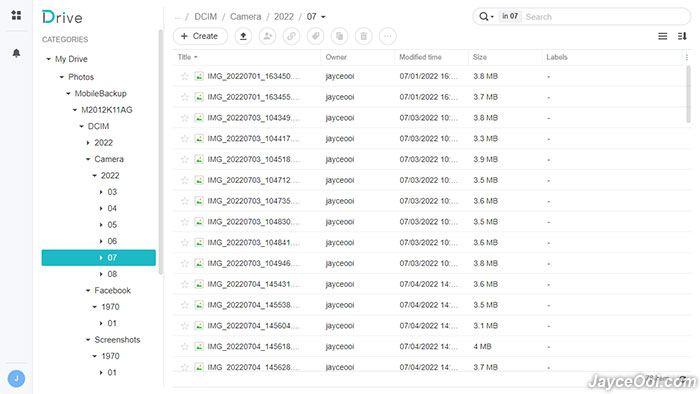
Task: Open the 07 breadcrumb dropdown arrow
Action: 323,17
